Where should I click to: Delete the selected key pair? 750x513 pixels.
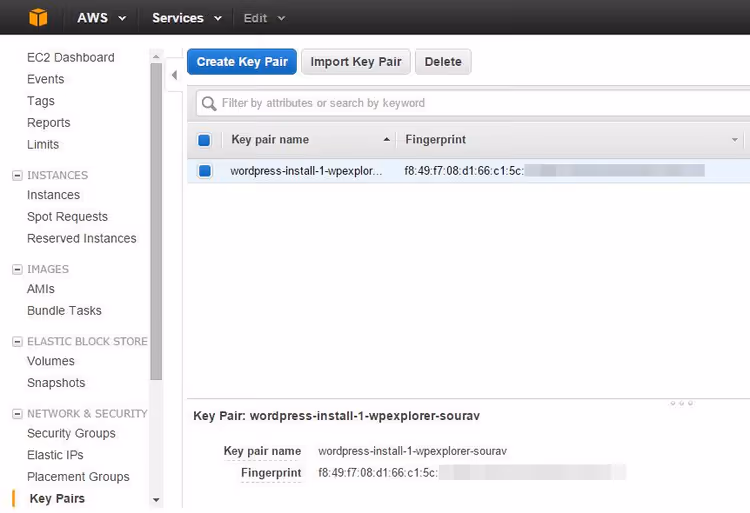pyautogui.click(x=443, y=62)
